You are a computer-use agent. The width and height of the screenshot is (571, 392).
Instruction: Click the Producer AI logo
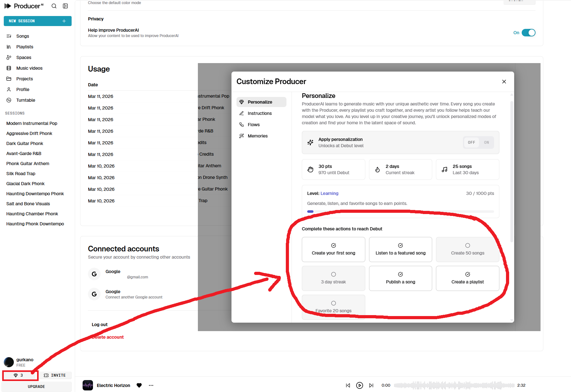pyautogui.click(x=24, y=6)
